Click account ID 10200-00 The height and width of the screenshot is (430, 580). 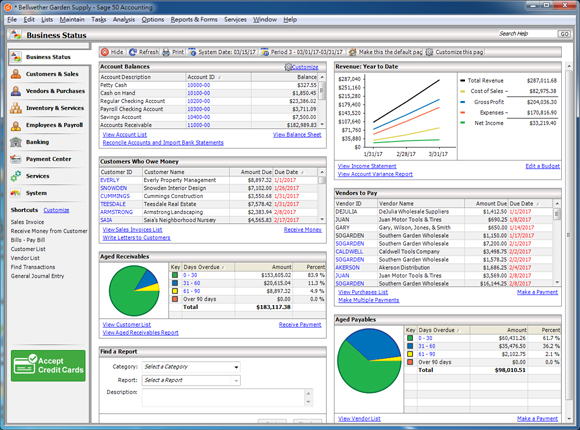pyautogui.click(x=199, y=101)
